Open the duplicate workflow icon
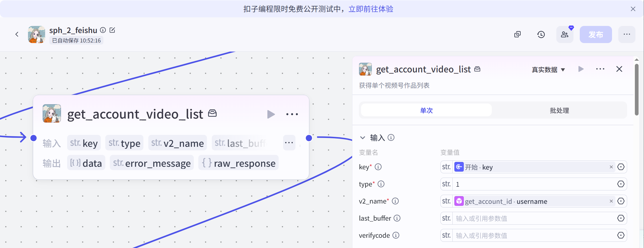This screenshot has width=644, height=248. pyautogui.click(x=517, y=34)
